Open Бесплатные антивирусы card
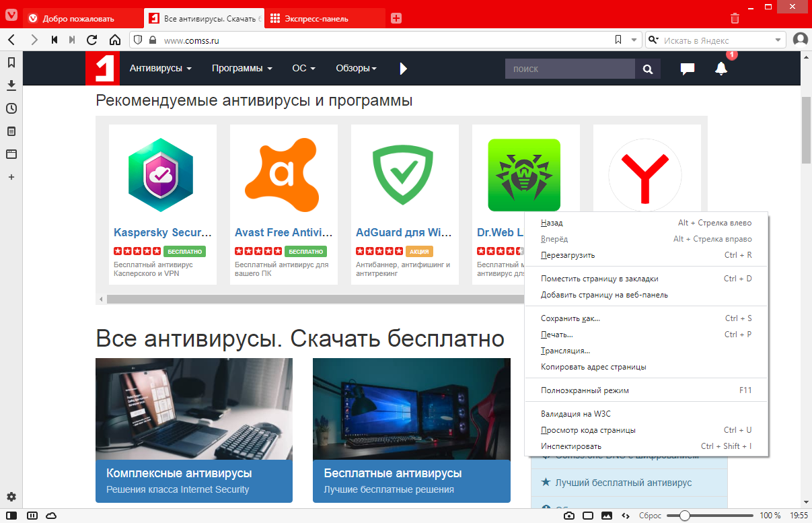This screenshot has height=523, width=812. [412, 430]
